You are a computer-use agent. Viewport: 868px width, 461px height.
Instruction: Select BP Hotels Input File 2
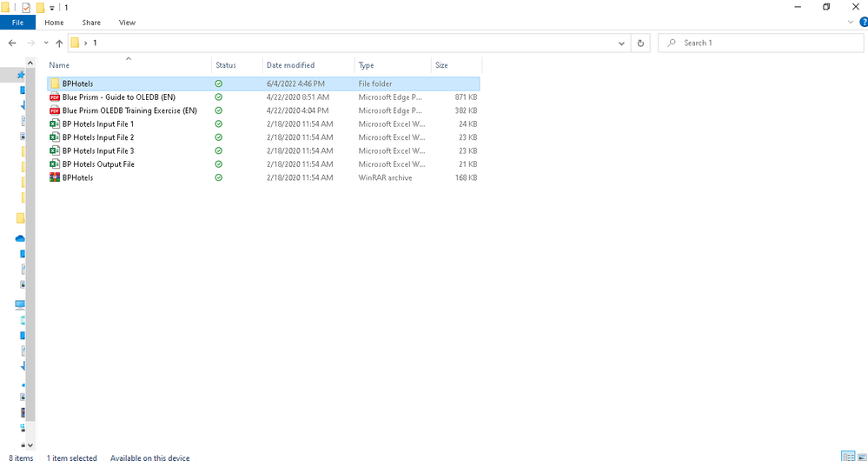pyautogui.click(x=98, y=137)
